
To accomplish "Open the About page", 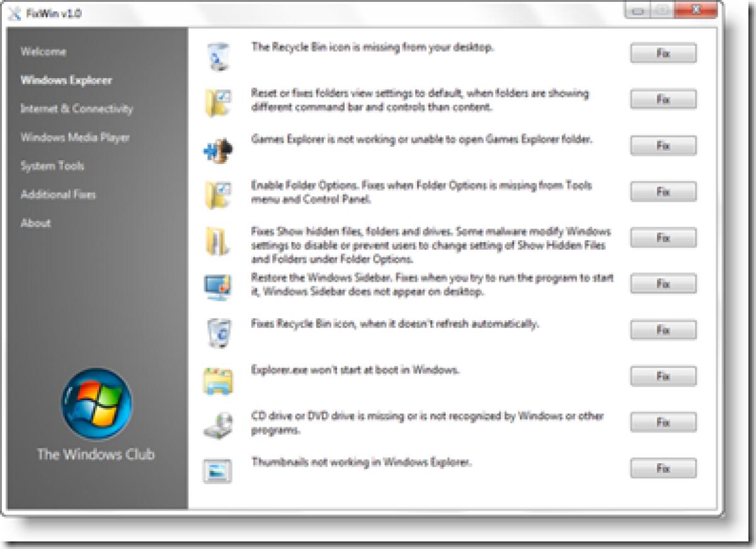I will (35, 222).
